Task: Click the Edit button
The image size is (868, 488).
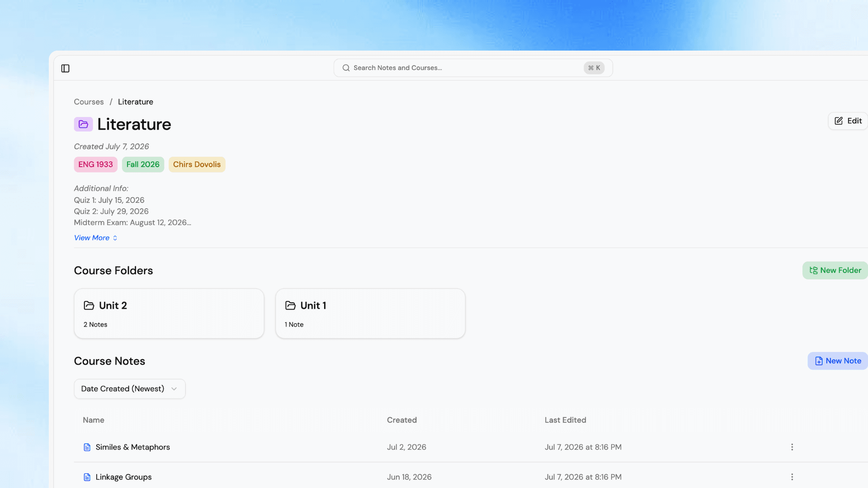Action: 848,121
